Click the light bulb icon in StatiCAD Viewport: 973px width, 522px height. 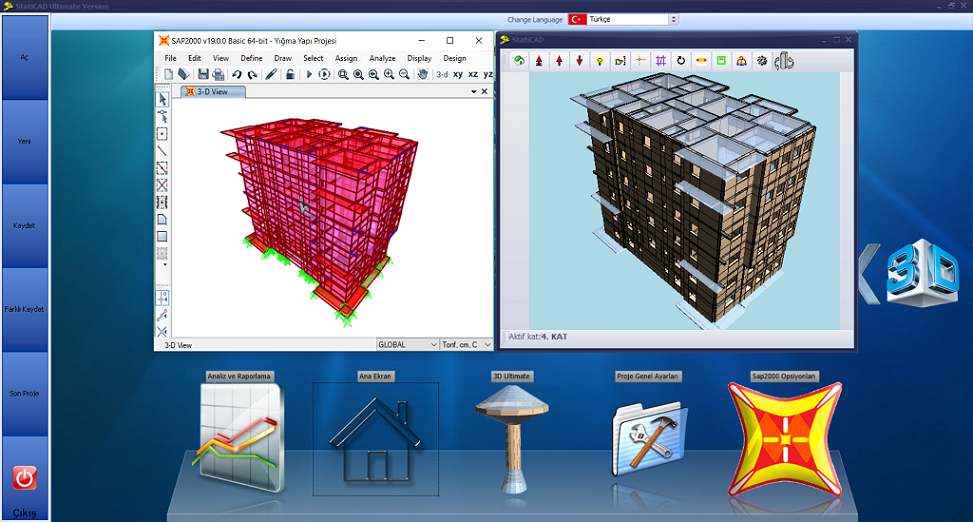[599, 61]
